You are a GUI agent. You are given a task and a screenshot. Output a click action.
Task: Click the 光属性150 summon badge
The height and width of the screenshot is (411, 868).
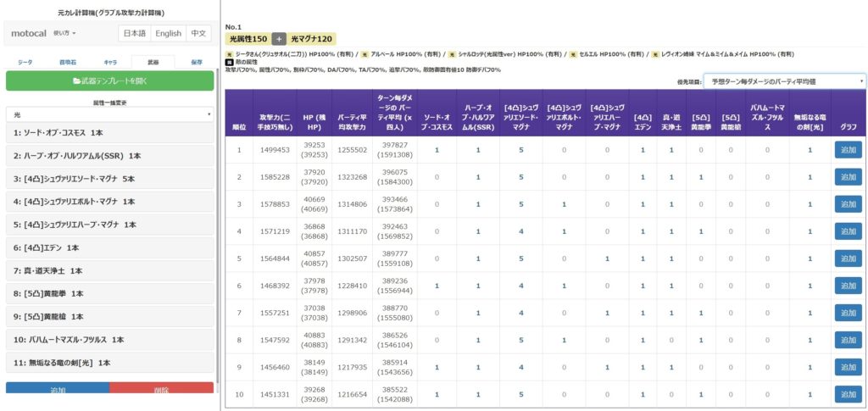248,39
